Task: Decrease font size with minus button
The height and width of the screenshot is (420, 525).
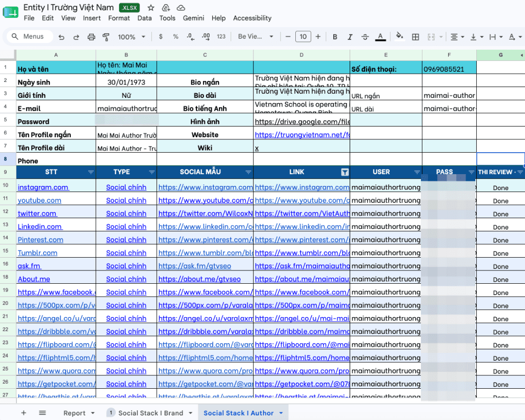Action: tap(288, 36)
